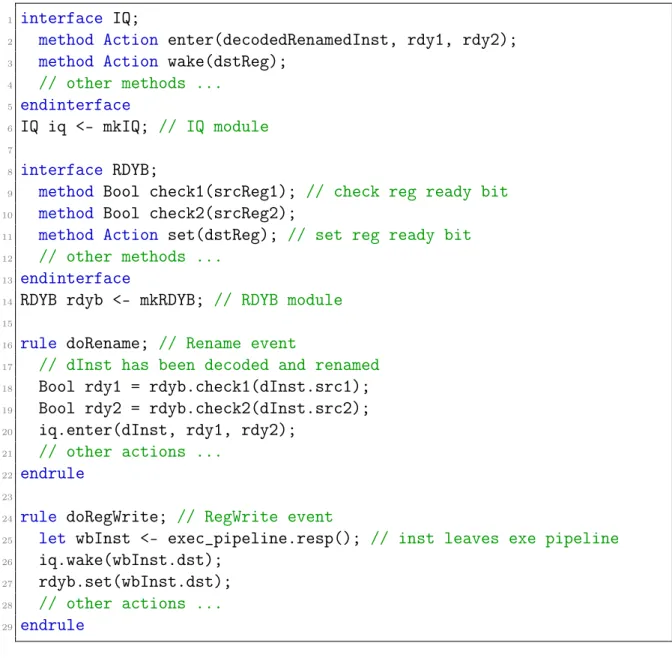The height and width of the screenshot is (664, 672).
Task: Click the 'iq.wake(wbInst.dst);' call
Action: click(x=130, y=561)
